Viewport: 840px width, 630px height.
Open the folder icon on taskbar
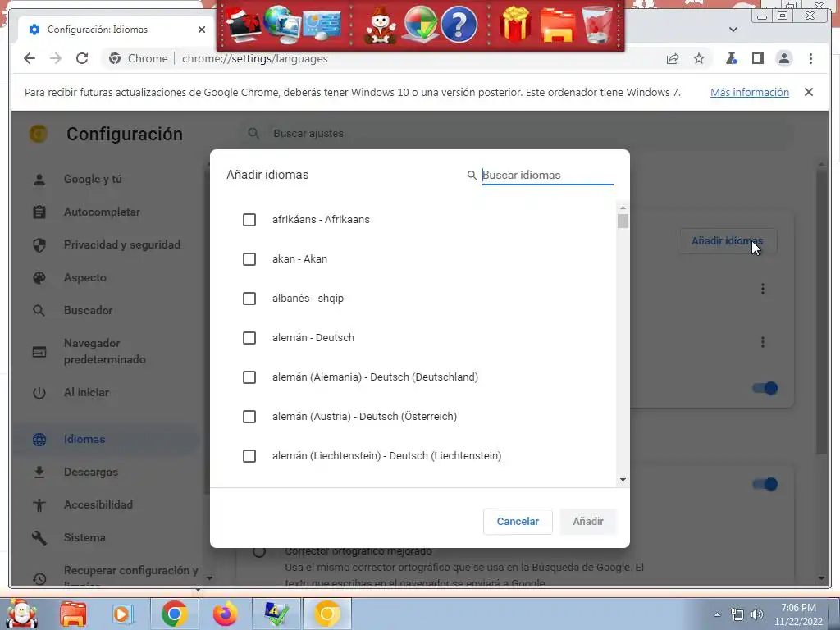(x=73, y=614)
